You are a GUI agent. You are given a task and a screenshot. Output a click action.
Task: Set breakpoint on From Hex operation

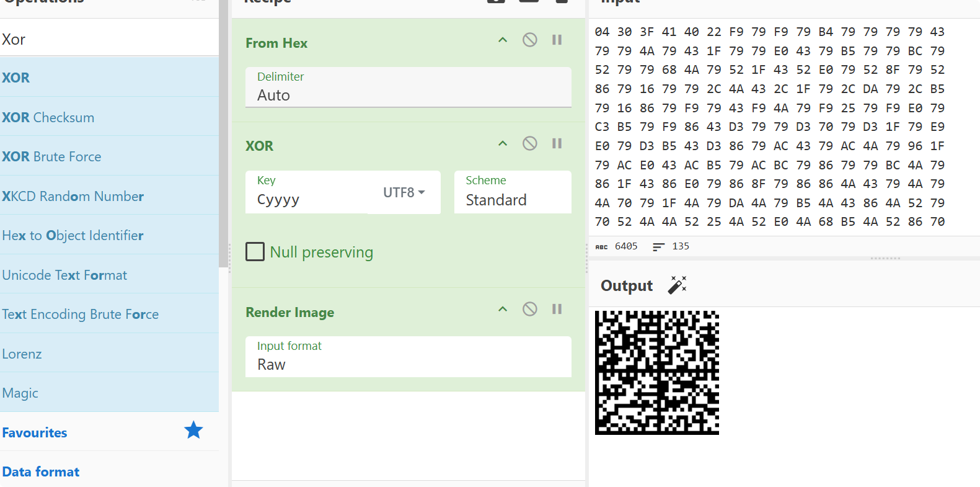coord(557,40)
